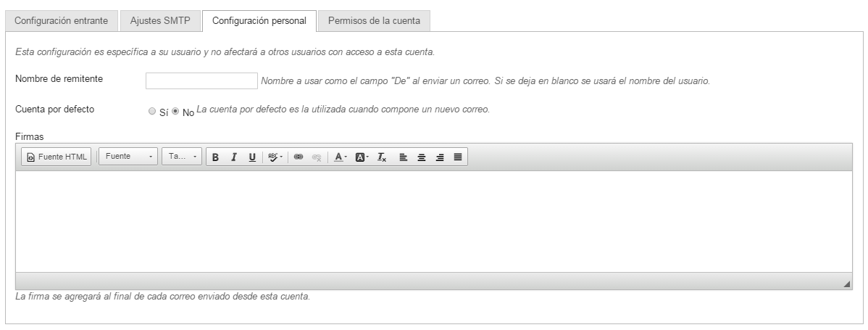Click the Fuente HTML button

57,157
